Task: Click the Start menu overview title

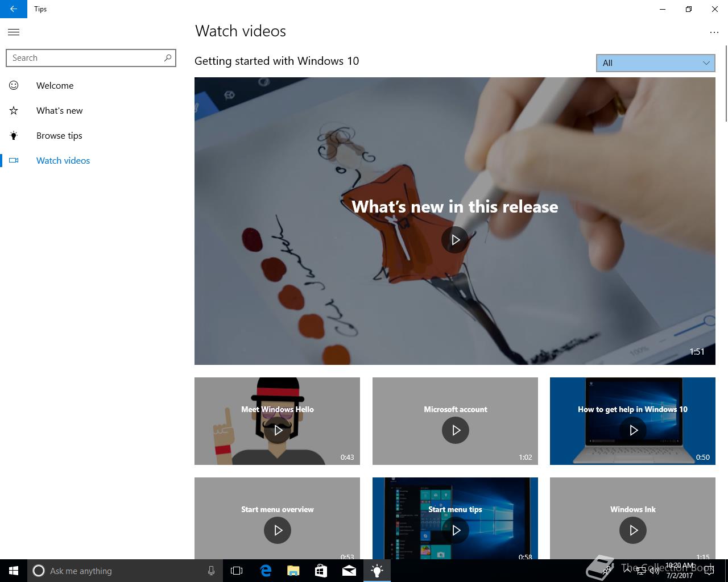Action: (x=278, y=509)
